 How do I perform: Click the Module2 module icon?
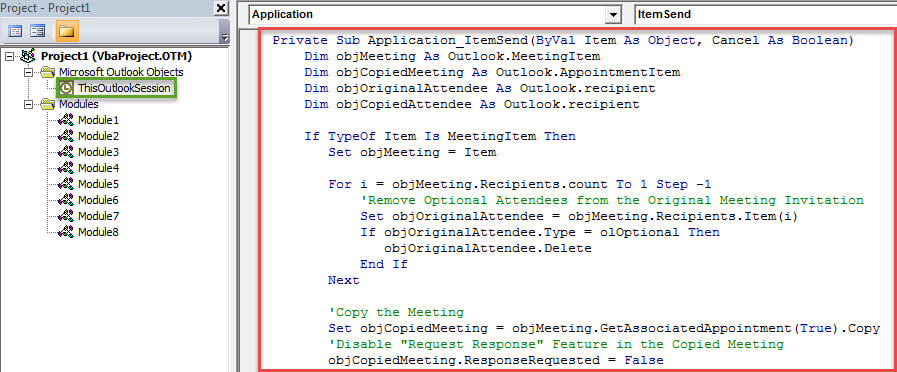66,136
